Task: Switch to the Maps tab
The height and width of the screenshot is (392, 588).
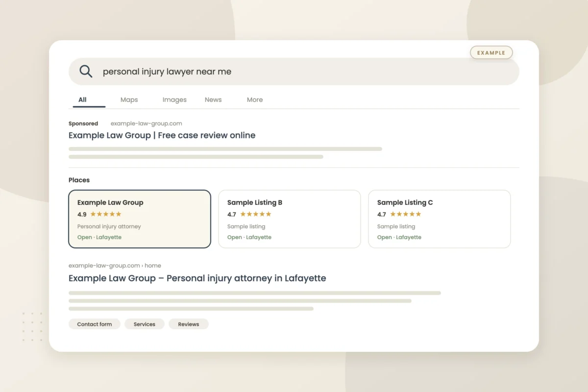Action: click(129, 99)
